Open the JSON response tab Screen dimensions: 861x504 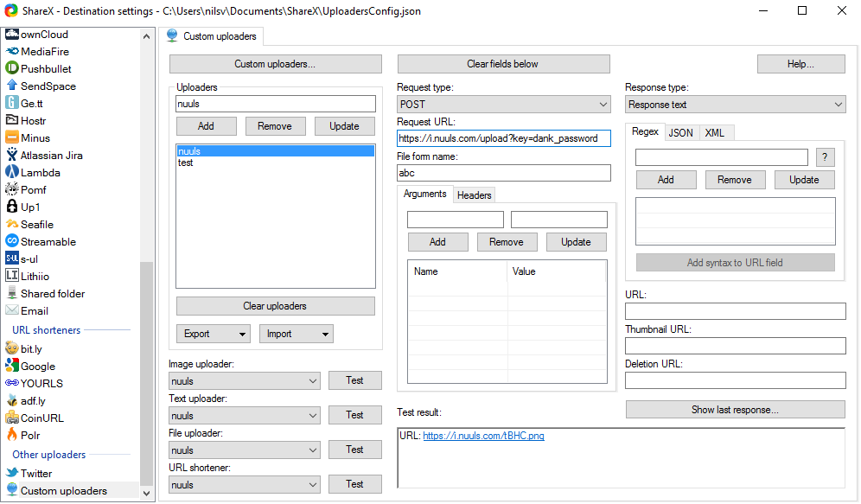[x=681, y=133]
